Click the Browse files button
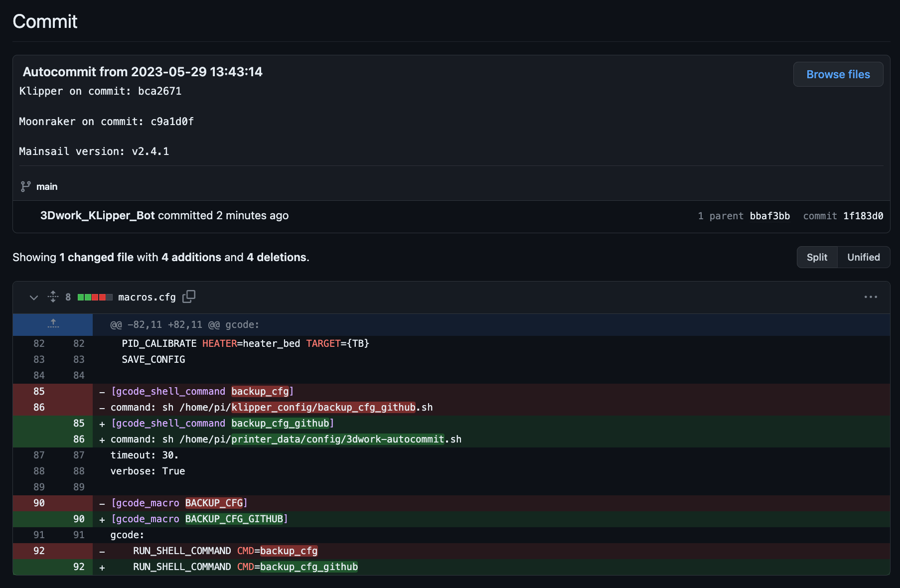 838,74
